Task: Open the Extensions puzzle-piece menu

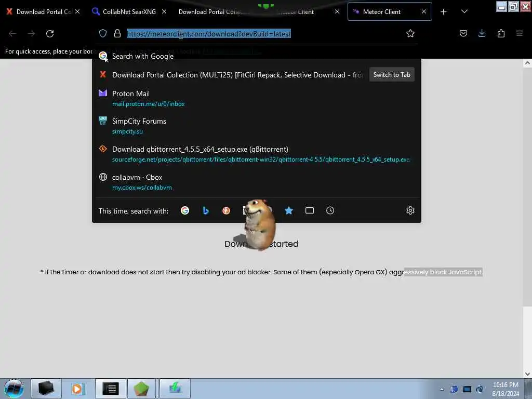Action: [x=501, y=33]
